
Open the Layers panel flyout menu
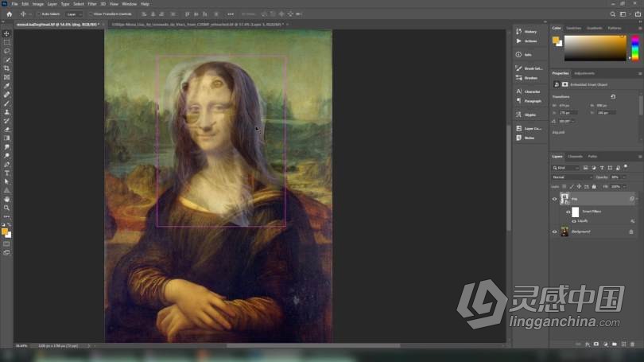tap(639, 157)
